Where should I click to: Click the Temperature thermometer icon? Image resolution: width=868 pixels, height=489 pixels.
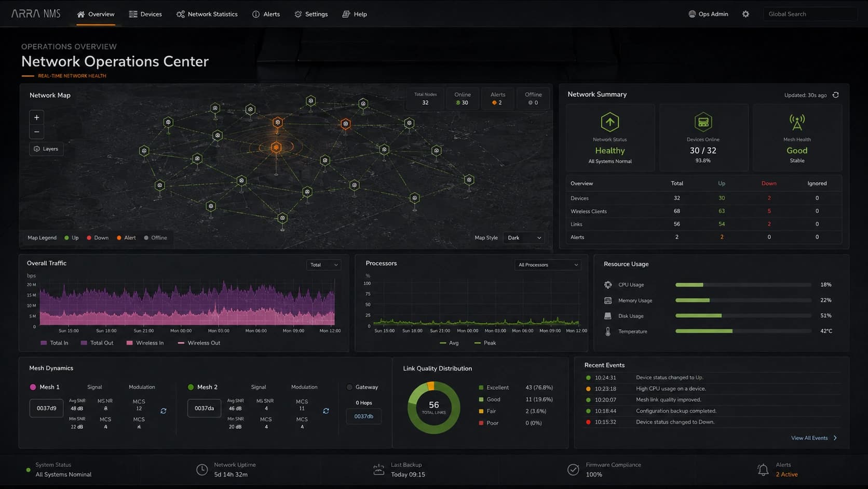pyautogui.click(x=608, y=332)
